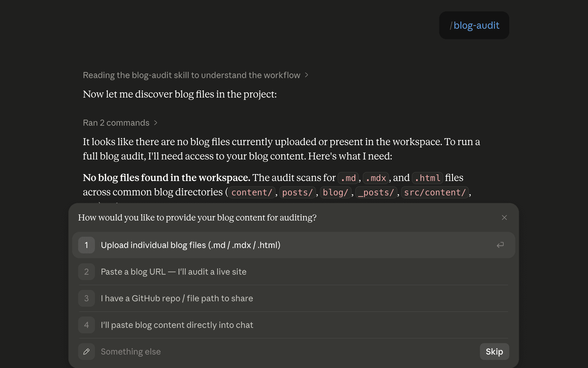Viewport: 588px width, 368px height.
Task: Close the blog content question dialog
Action: (x=504, y=218)
